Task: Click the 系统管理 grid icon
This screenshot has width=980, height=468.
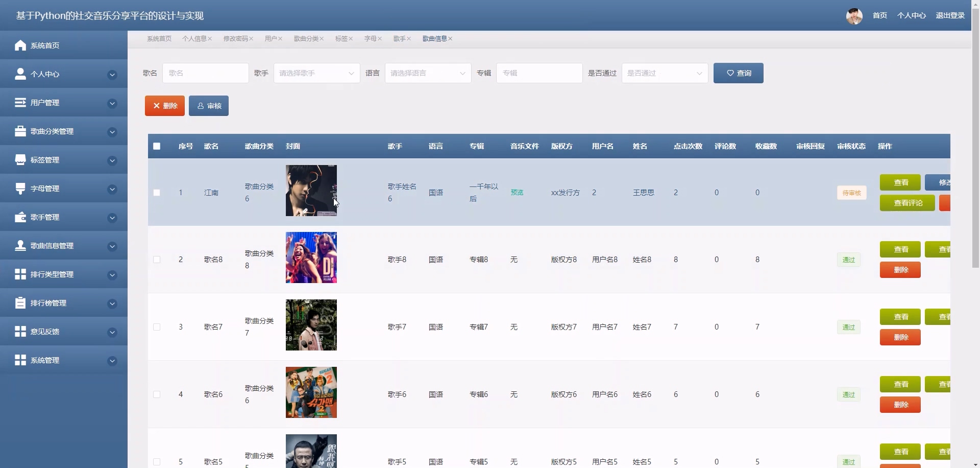Action: [20, 360]
